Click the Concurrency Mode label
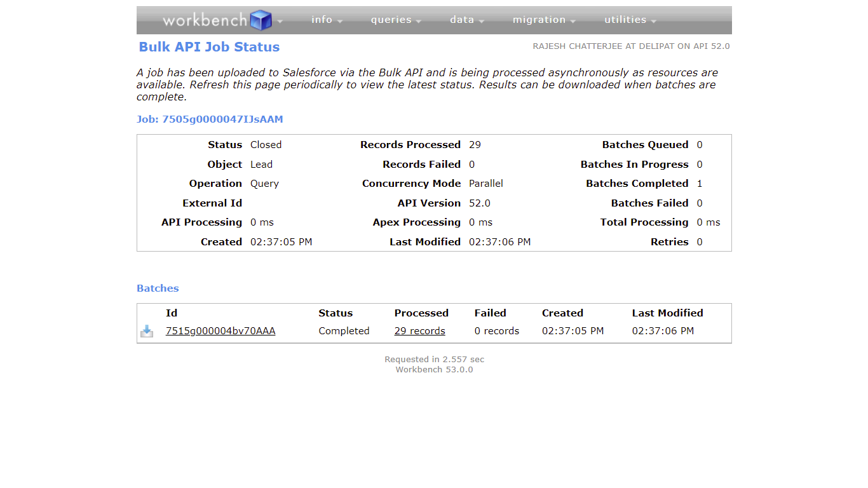Screen dimensions: 868x488 [411, 184]
